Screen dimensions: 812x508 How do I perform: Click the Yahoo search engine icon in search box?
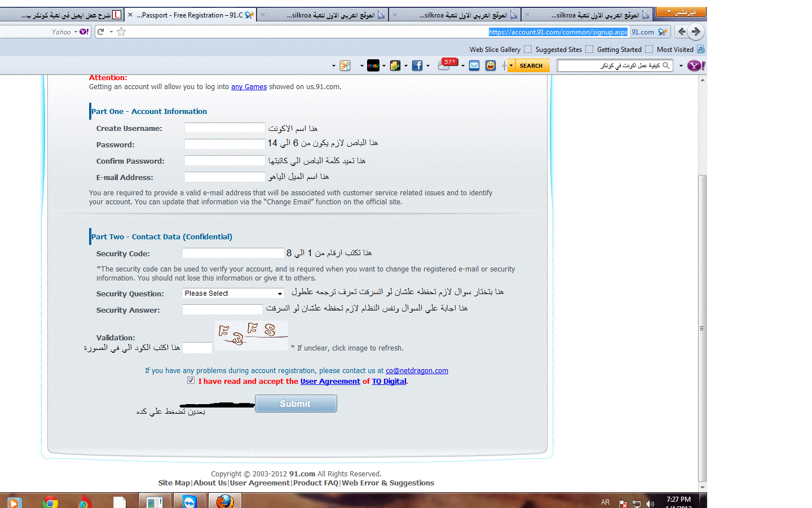coord(84,32)
